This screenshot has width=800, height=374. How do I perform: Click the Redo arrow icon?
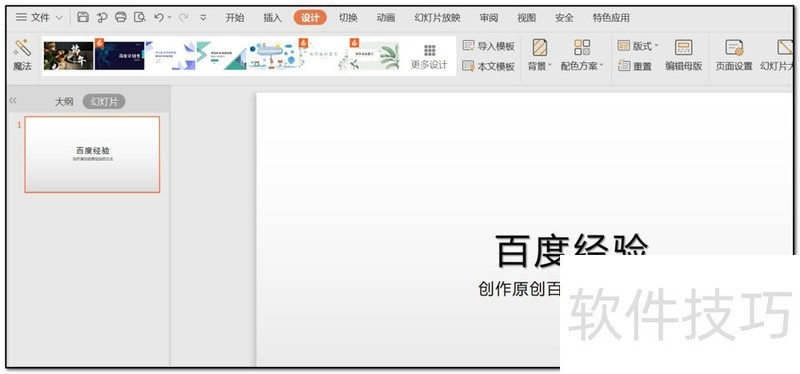click(x=184, y=17)
